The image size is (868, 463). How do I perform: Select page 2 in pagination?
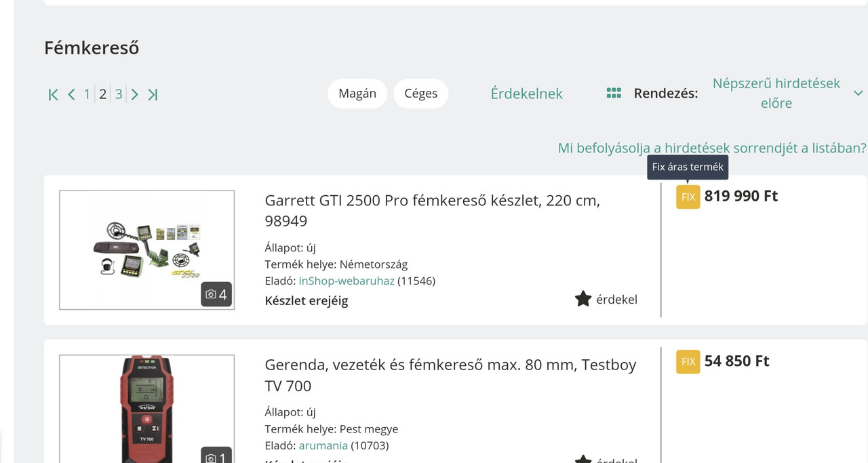pyautogui.click(x=102, y=94)
